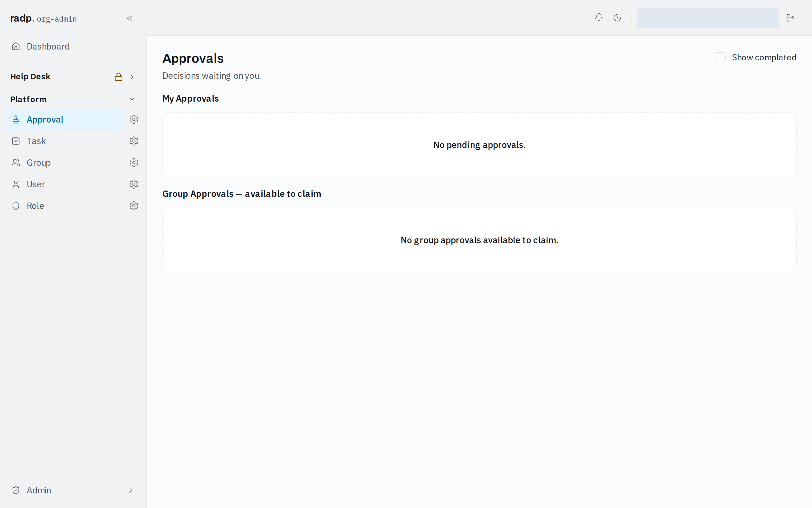812x508 pixels.
Task: Open the Task page
Action: [x=64, y=141]
